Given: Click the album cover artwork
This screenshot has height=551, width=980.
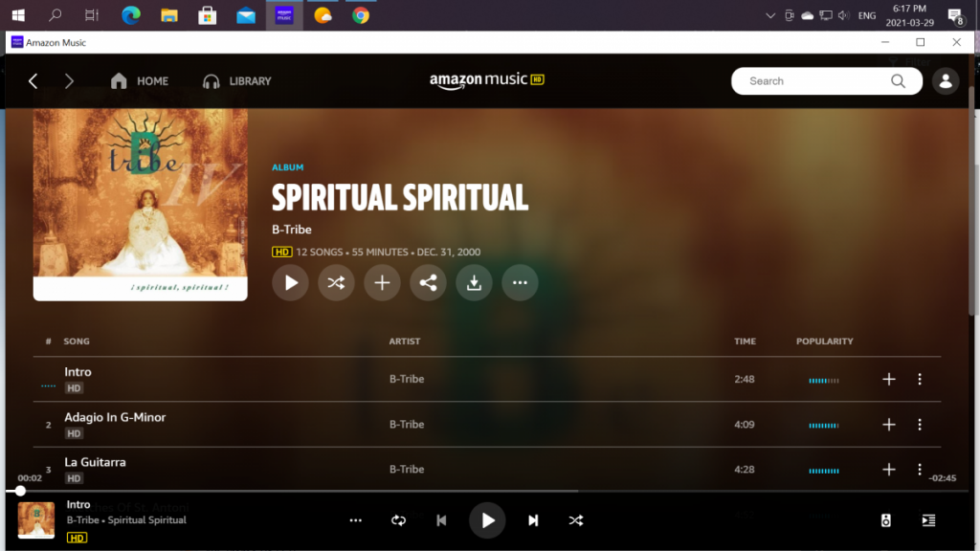Looking at the screenshot, I should (x=140, y=205).
